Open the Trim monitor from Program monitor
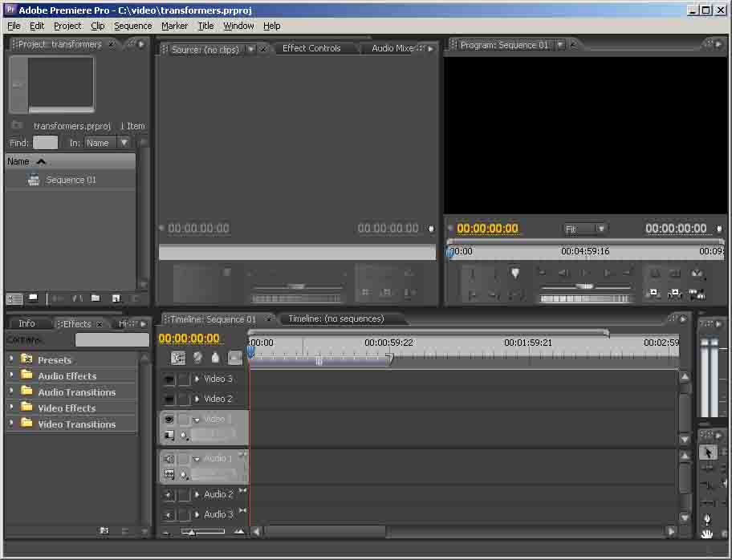Screen dimensions: 732x560 coord(697,294)
